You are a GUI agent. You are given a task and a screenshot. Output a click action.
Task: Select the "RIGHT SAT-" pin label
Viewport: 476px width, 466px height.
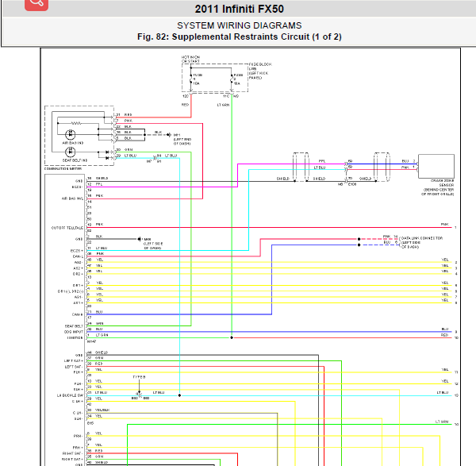[x=72, y=453]
